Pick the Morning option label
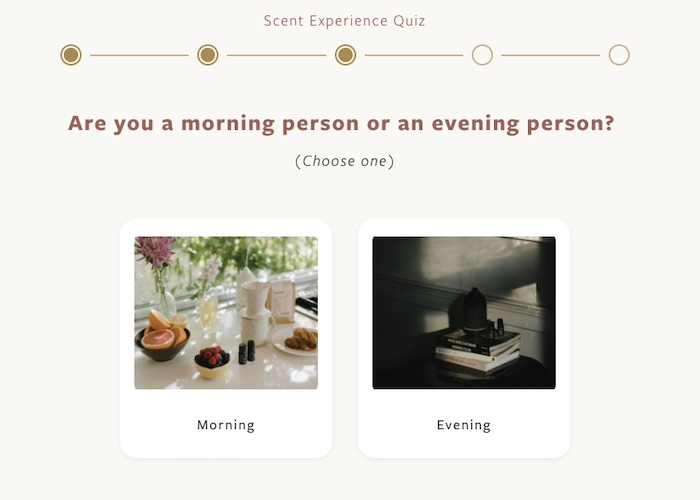 coord(226,425)
